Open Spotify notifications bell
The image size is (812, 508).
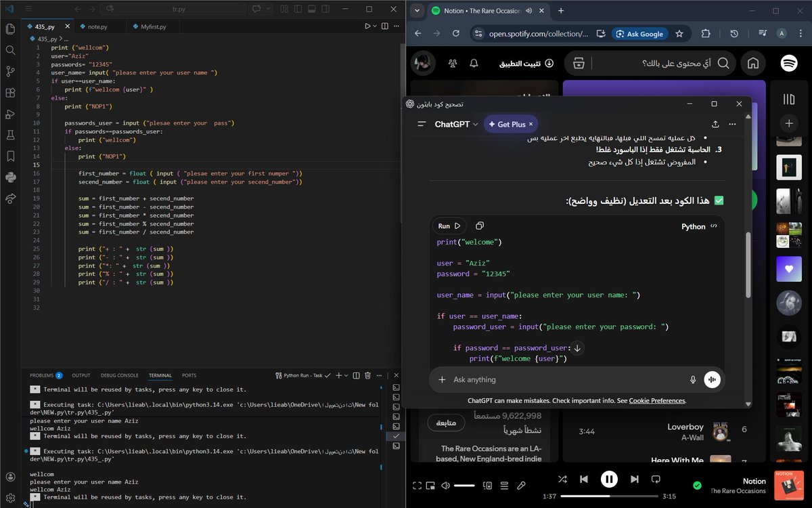[474, 63]
